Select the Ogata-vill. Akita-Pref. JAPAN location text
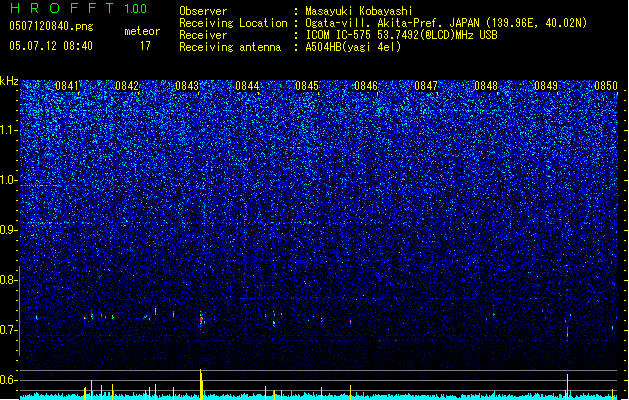629x400 pixels. (x=446, y=23)
